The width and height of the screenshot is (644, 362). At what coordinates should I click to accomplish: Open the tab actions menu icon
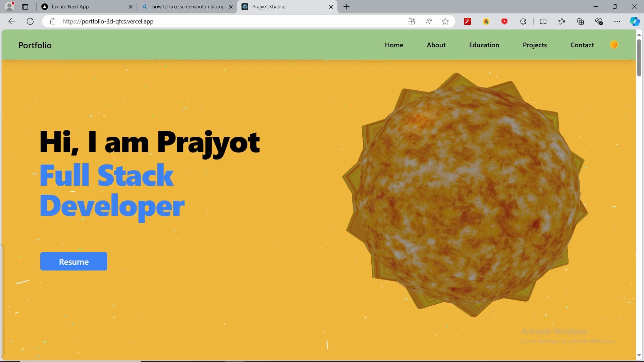pos(25,6)
